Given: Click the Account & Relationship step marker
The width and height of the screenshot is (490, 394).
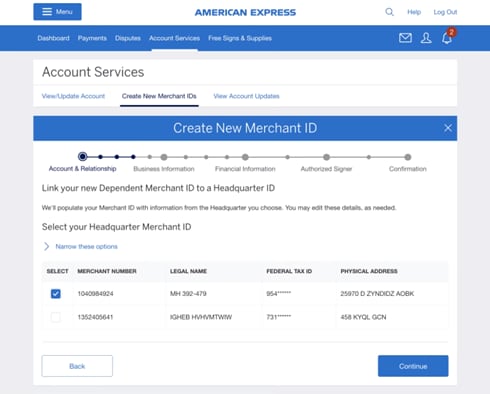Looking at the screenshot, I should pos(83,156).
